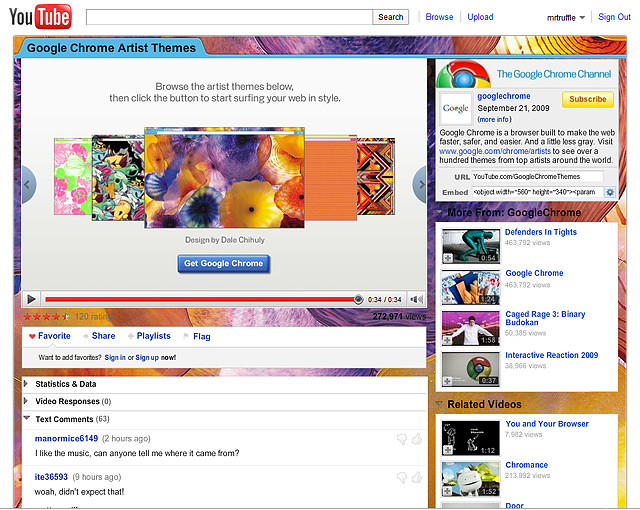The height and width of the screenshot is (510, 640).
Task: Open Defenders In Tights video title
Action: (x=541, y=232)
